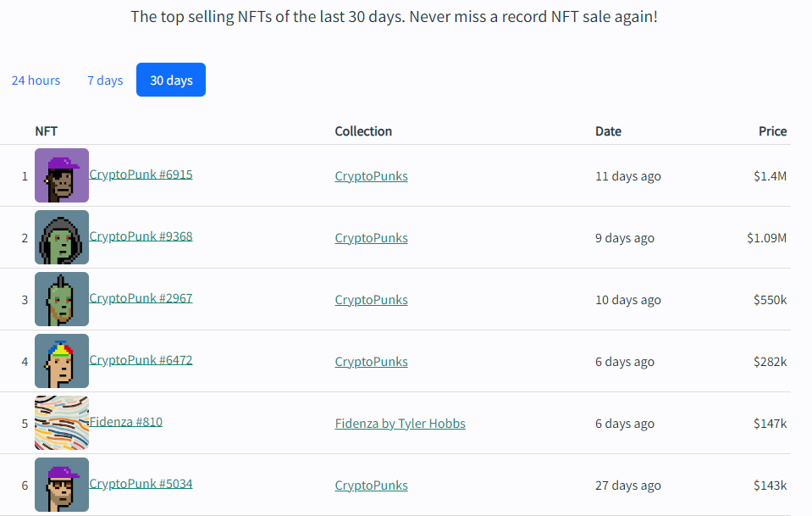812x516 pixels.
Task: Click the Date column header
Action: click(608, 131)
